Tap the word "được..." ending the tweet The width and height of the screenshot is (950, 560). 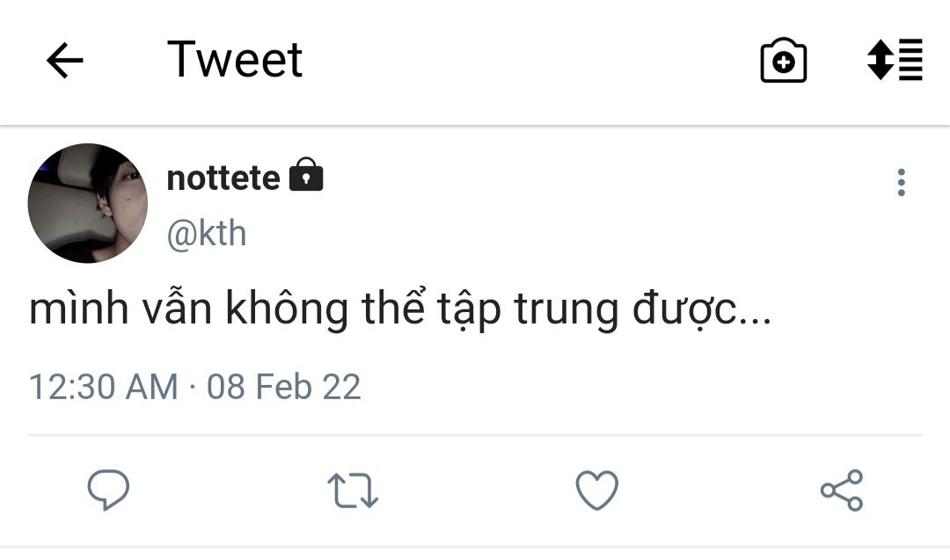click(x=700, y=310)
